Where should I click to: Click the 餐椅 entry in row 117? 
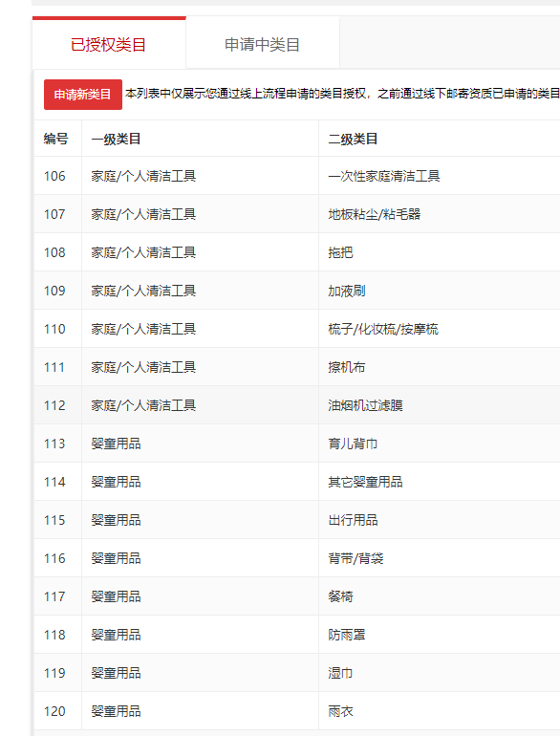click(340, 596)
